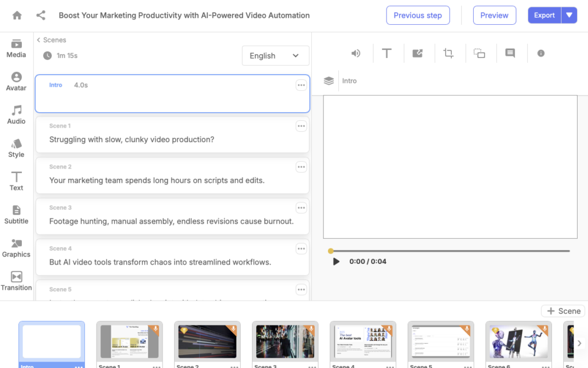This screenshot has width=588, height=368.
Task: Open the Media panel in the sidebar
Action: [x=16, y=49]
